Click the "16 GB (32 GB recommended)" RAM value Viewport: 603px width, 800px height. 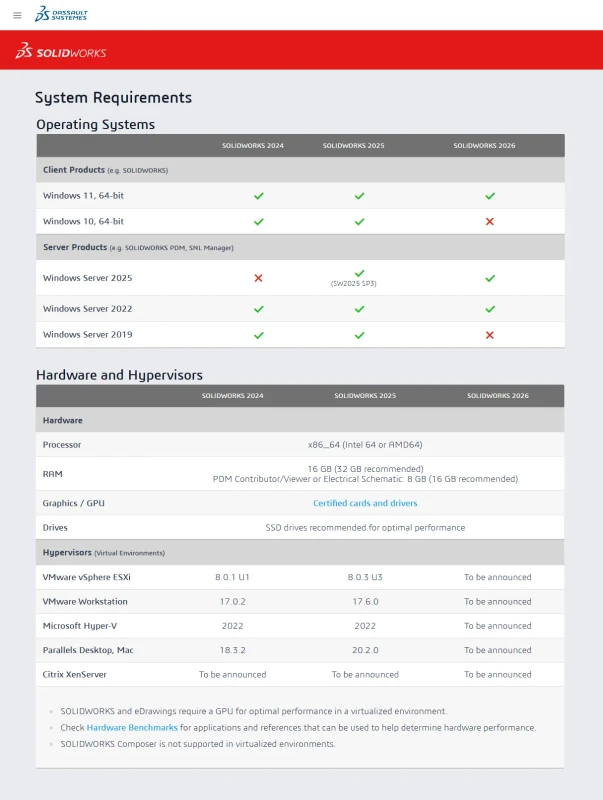coord(365,469)
